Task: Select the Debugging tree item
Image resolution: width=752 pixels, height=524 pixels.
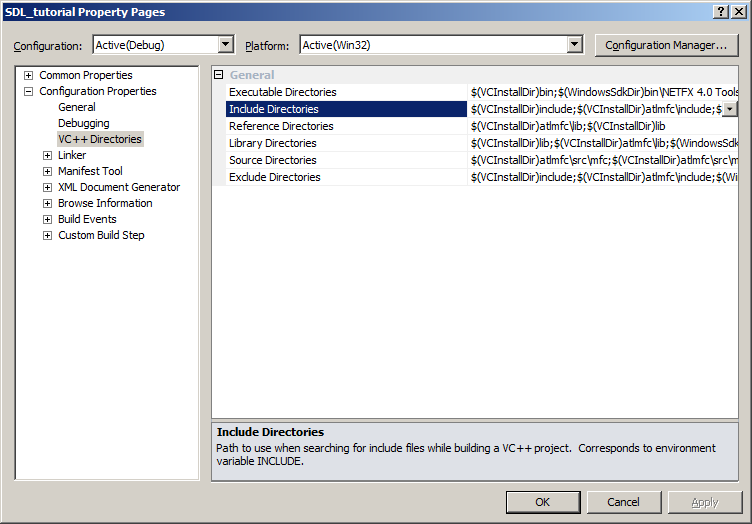Action: (x=83, y=123)
